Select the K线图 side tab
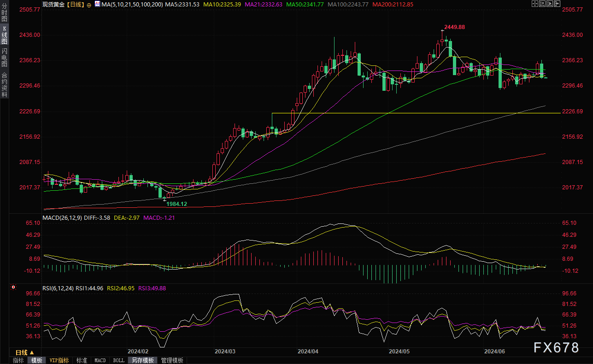This screenshot has width=593, height=364. click(x=4, y=35)
